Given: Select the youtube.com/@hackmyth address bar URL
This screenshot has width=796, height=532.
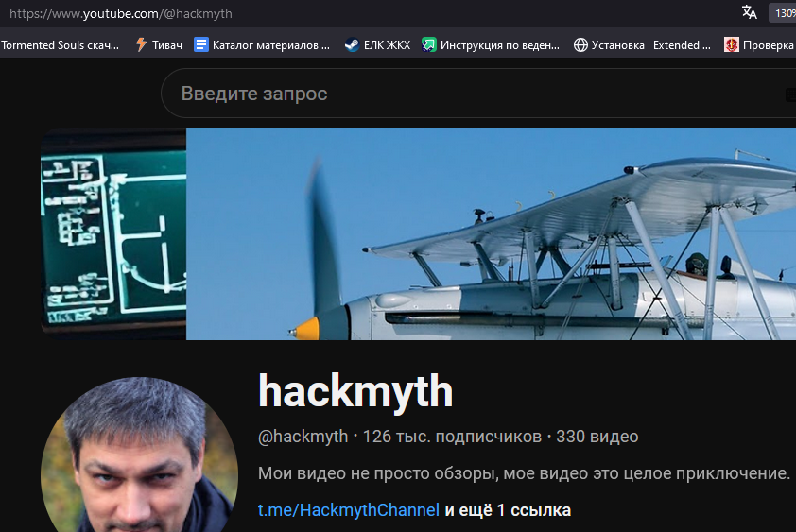Looking at the screenshot, I should tap(121, 14).
